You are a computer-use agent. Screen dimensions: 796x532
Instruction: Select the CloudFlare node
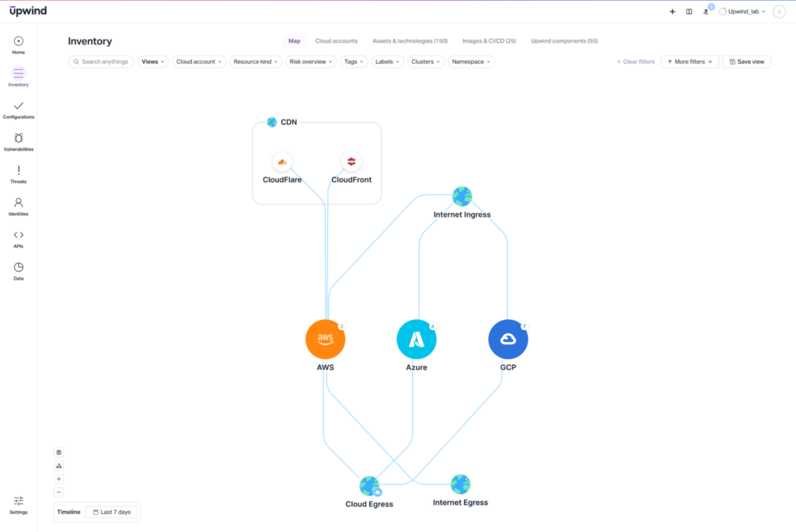tap(282, 162)
